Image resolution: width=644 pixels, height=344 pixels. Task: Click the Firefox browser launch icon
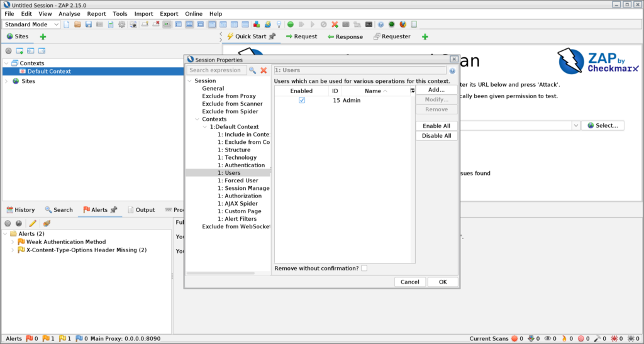coord(403,25)
